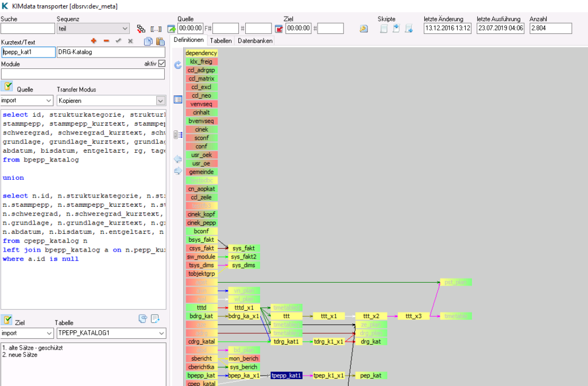Viewport: 588px width, 386px height.
Task: Click the letzte Ausführung date field
Action: (500, 28)
